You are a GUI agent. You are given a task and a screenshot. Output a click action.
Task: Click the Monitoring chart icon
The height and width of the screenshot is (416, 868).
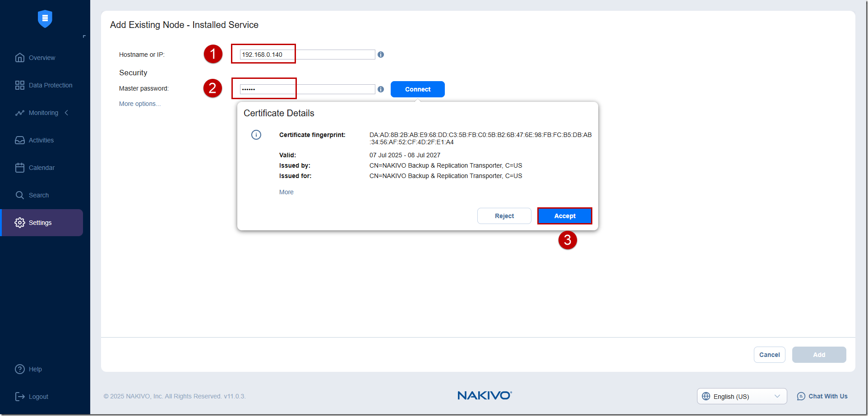pos(19,113)
